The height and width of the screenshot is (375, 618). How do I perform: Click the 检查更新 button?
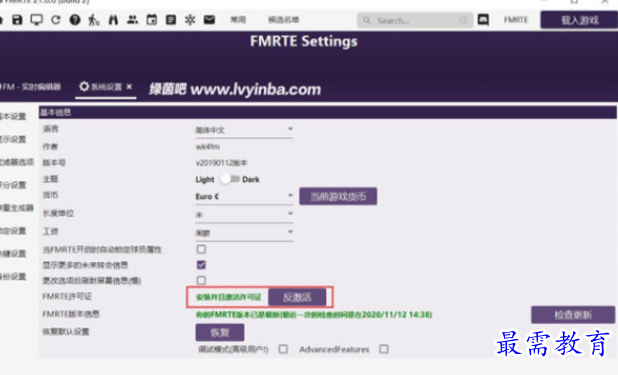[573, 315]
